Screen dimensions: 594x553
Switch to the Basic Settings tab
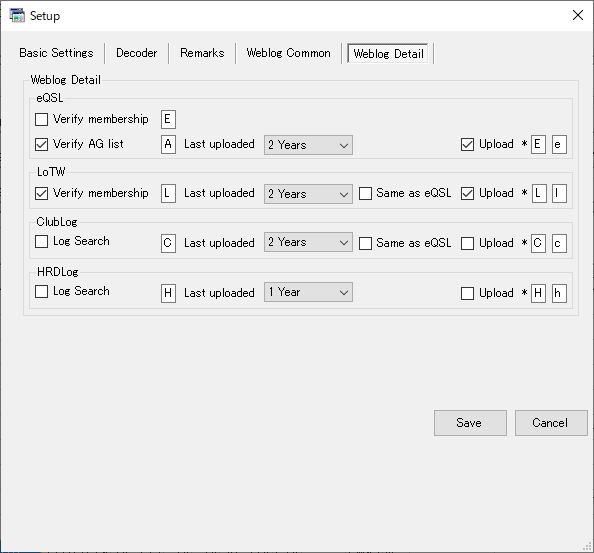coord(56,53)
